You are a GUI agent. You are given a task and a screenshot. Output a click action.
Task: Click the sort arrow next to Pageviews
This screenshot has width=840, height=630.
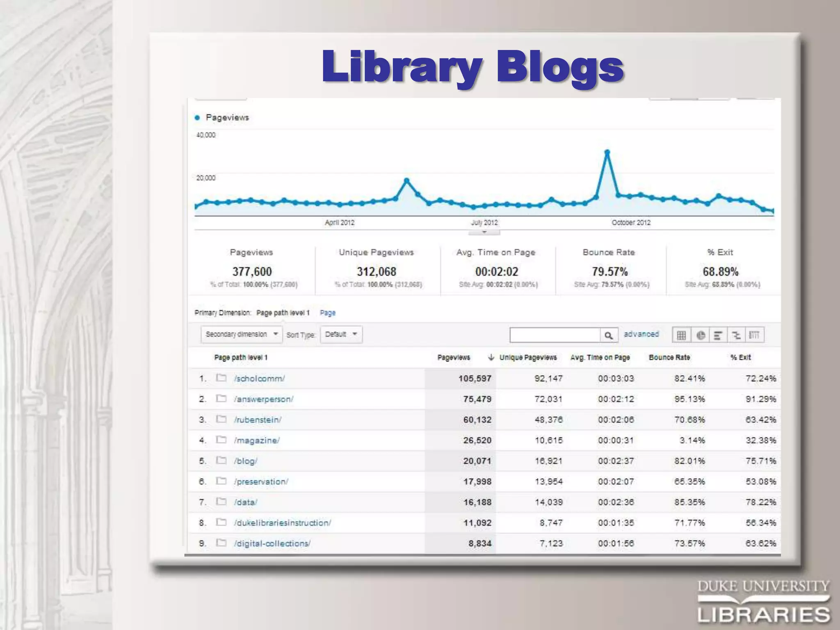click(x=491, y=357)
